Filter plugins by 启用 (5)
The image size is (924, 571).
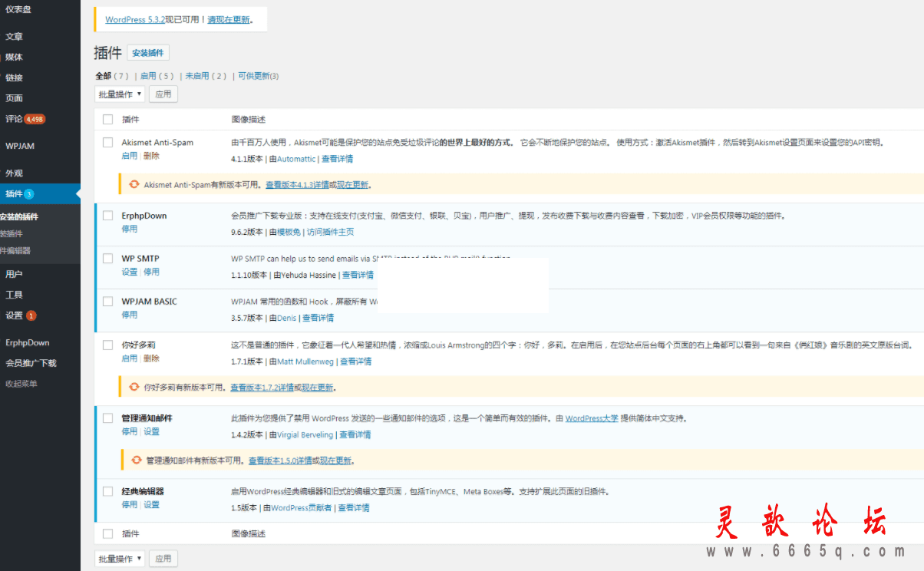(157, 76)
